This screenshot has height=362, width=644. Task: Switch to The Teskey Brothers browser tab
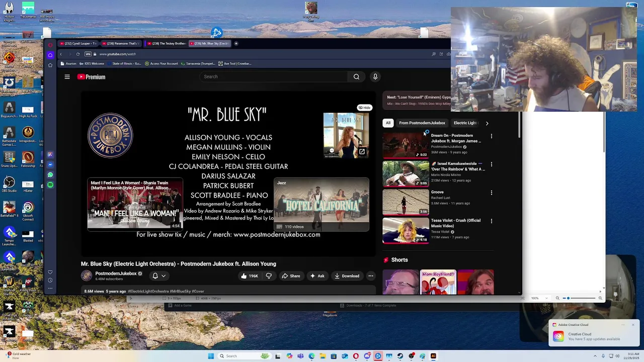[167, 43]
